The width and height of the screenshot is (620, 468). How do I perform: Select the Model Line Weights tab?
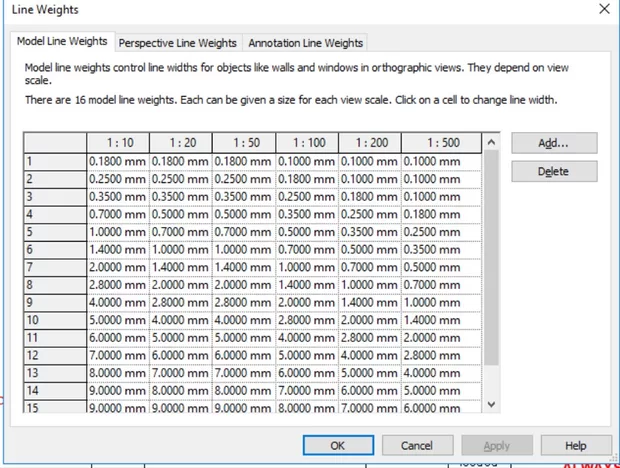[62, 41]
